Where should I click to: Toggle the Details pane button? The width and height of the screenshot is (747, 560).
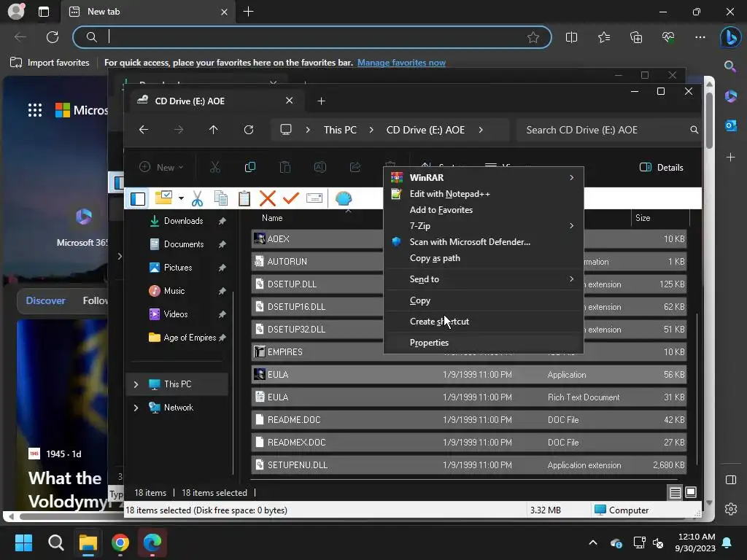(661, 167)
